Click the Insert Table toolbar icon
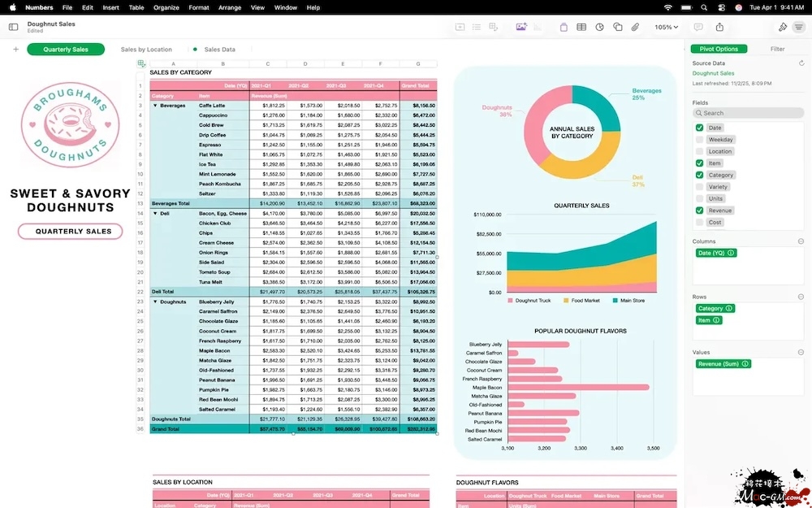The width and height of the screenshot is (812, 508). coord(581,27)
